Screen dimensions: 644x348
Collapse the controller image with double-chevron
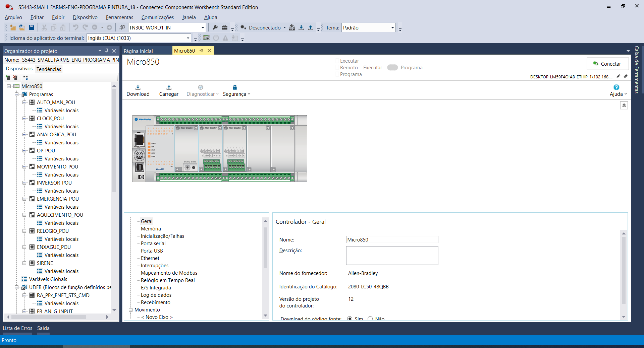[x=624, y=106]
